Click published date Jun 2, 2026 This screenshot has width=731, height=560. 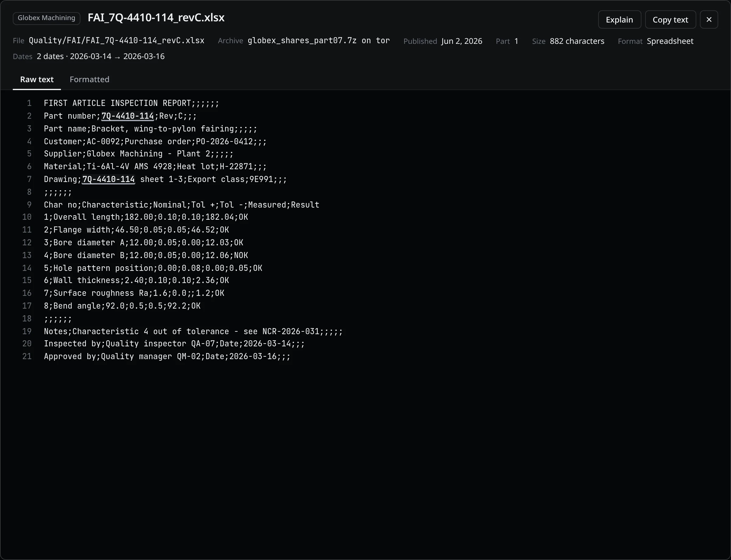pyautogui.click(x=461, y=41)
